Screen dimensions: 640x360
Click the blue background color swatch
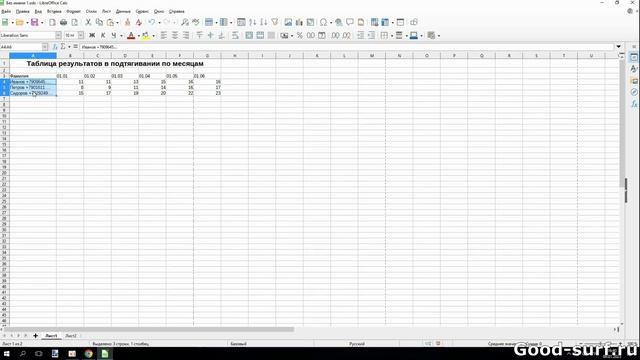coord(413,36)
